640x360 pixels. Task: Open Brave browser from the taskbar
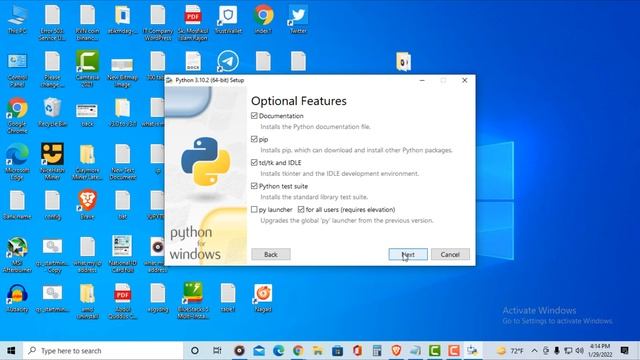(x=396, y=351)
